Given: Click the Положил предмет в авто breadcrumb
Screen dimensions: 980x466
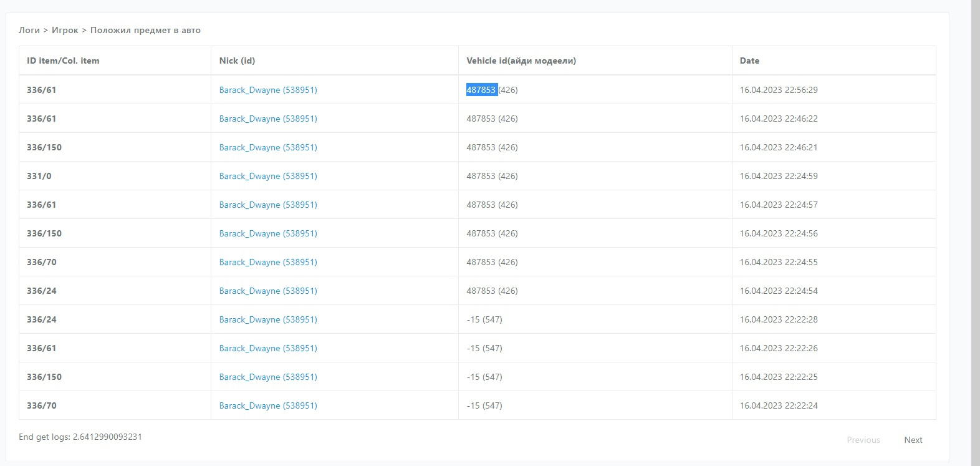Looking at the screenshot, I should (x=145, y=30).
